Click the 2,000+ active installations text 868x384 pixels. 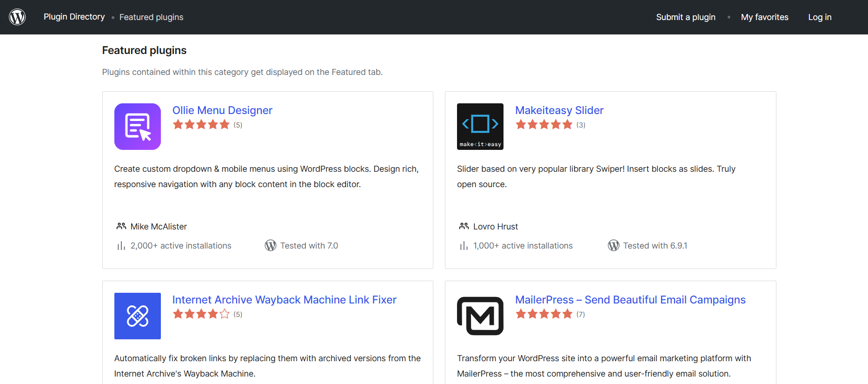click(181, 246)
